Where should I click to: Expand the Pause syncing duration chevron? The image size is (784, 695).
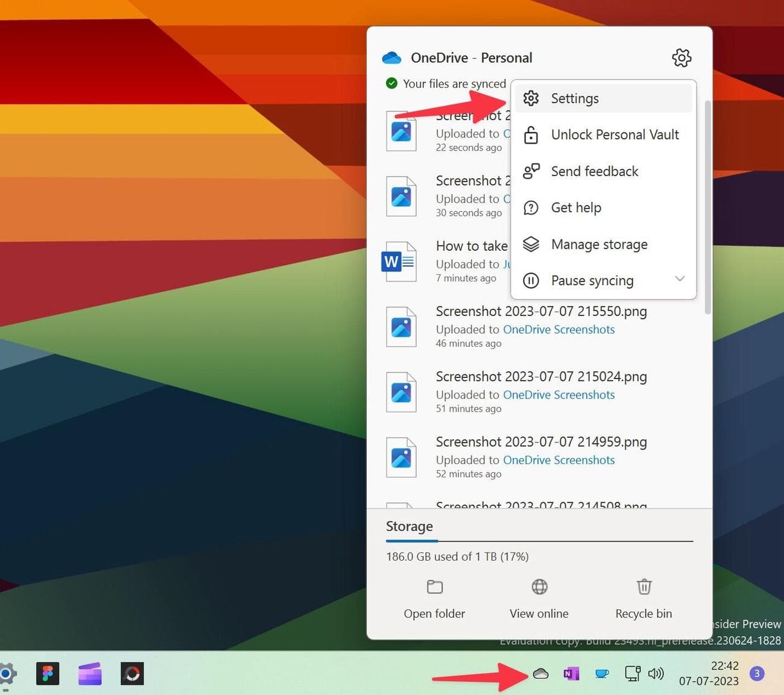(x=680, y=279)
